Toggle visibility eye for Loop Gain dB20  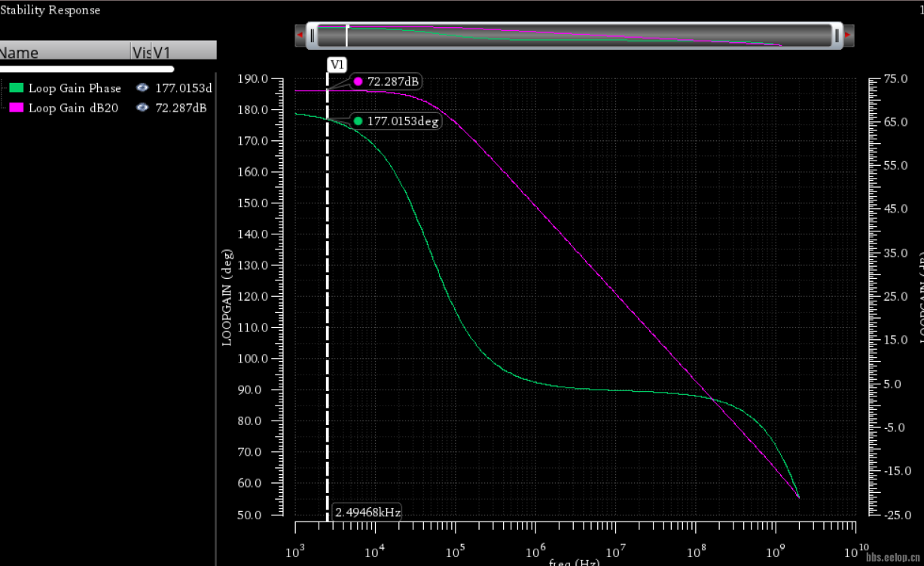[x=142, y=108]
